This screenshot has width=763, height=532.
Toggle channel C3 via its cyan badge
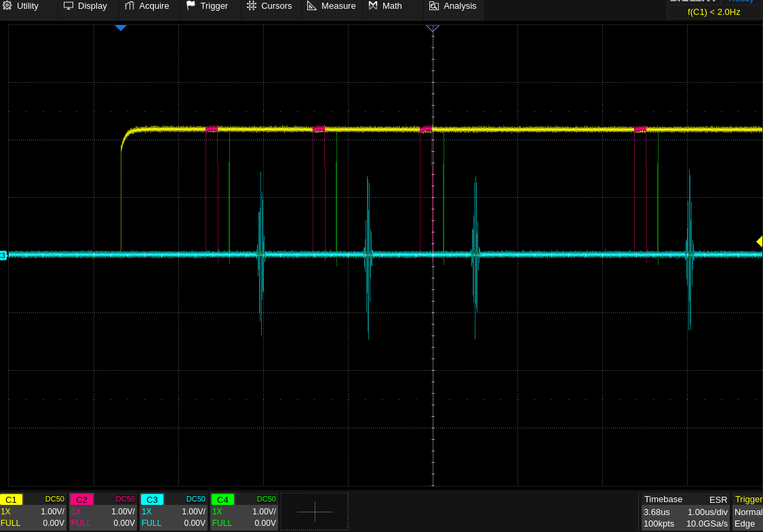click(153, 499)
